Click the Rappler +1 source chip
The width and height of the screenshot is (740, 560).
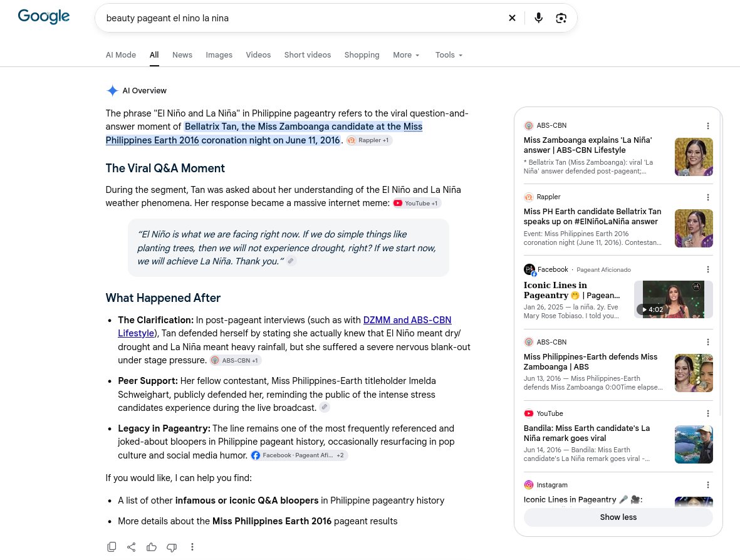[369, 140]
